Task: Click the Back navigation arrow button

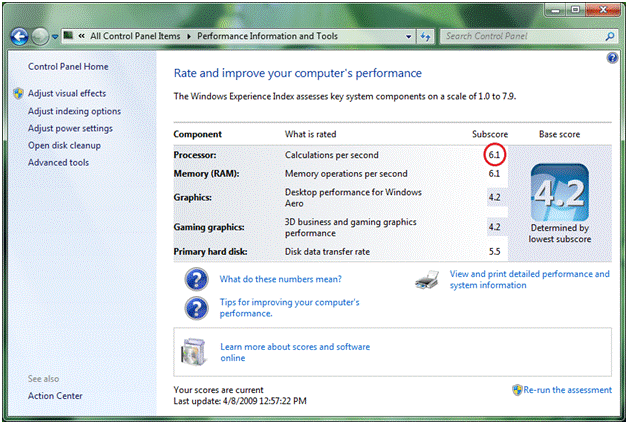Action: click(19, 37)
